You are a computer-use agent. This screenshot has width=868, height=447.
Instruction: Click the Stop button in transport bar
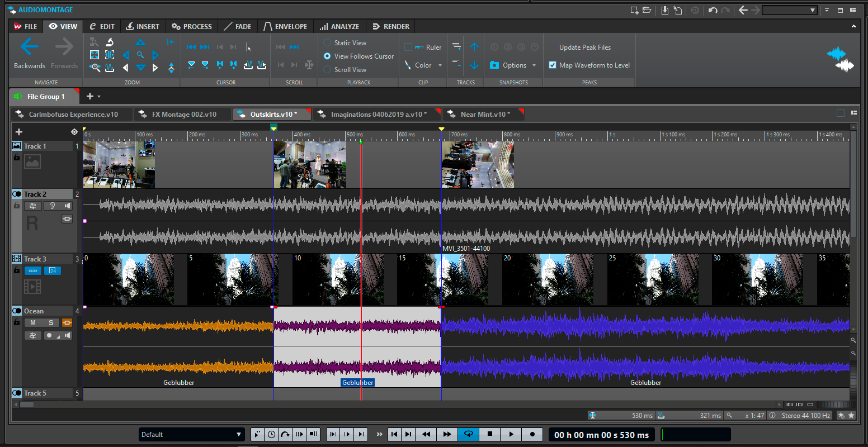pyautogui.click(x=490, y=434)
